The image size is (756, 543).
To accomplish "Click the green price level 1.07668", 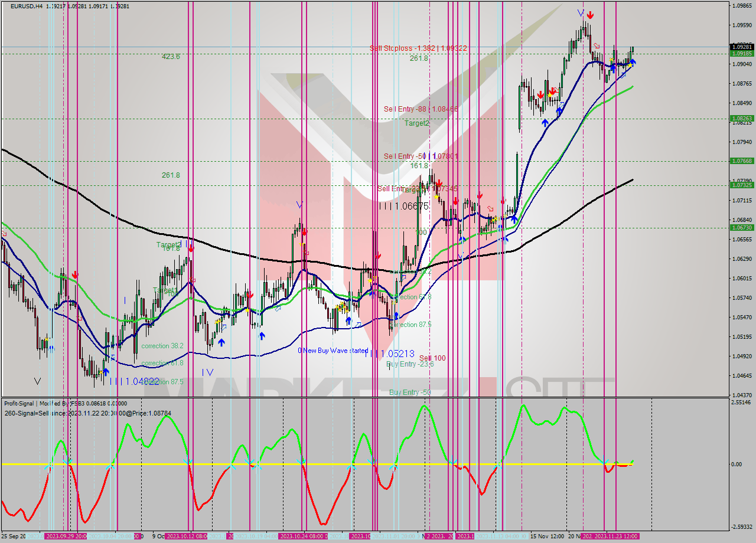I will point(742,161).
